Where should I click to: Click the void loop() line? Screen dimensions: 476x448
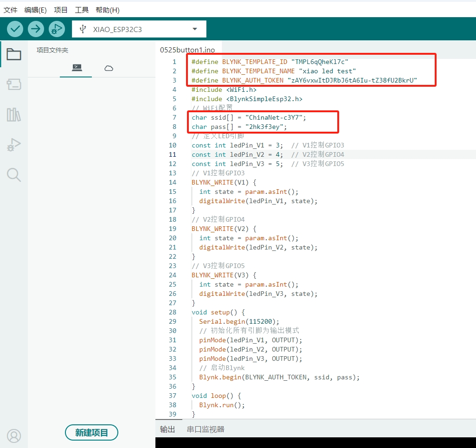[217, 396]
